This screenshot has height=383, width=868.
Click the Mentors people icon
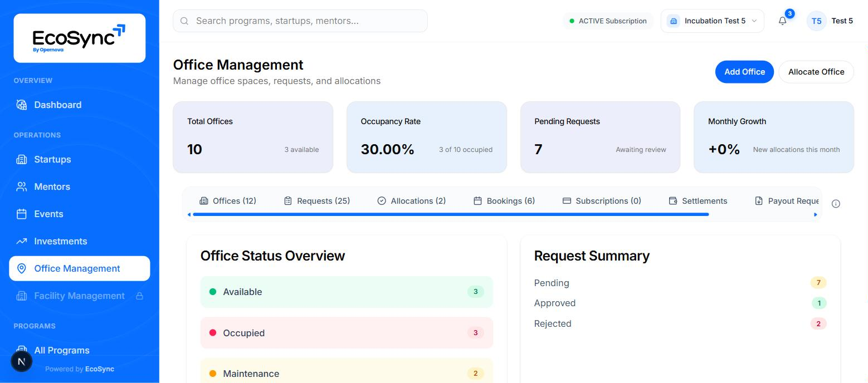[x=22, y=186]
